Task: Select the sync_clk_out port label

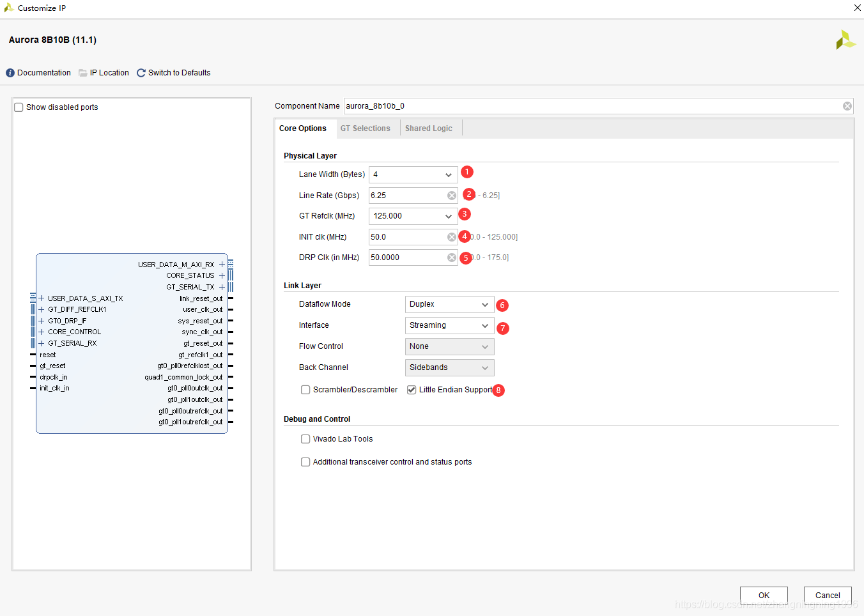Action: [202, 332]
